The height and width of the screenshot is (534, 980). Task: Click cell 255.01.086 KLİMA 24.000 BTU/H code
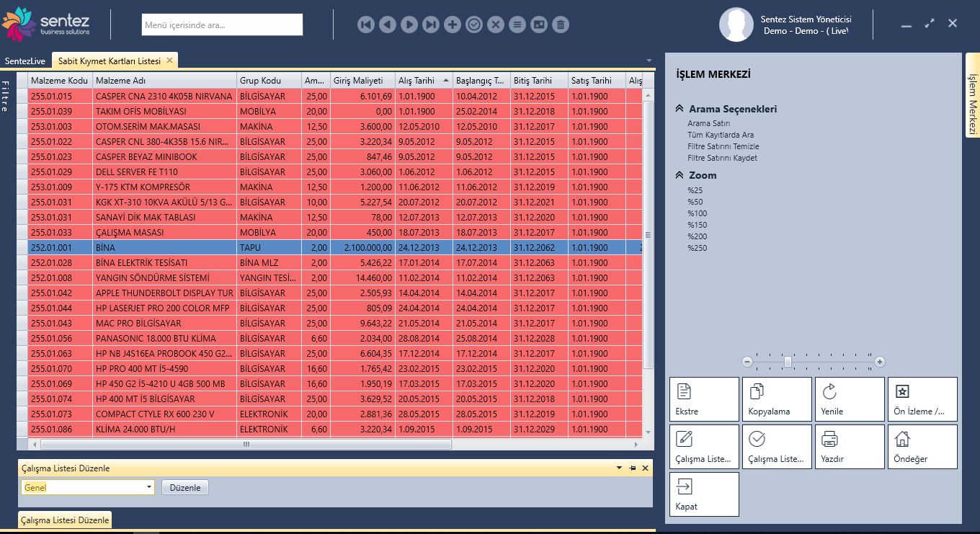point(61,429)
